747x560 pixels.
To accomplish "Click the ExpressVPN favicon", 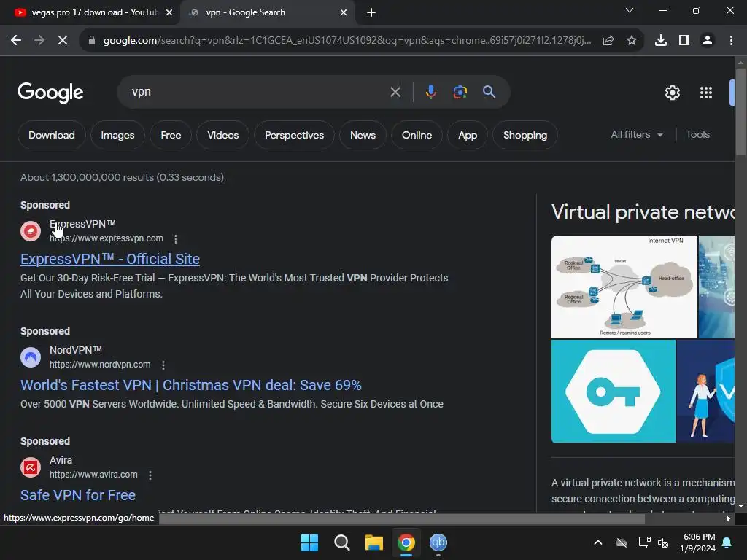I will click(31, 231).
